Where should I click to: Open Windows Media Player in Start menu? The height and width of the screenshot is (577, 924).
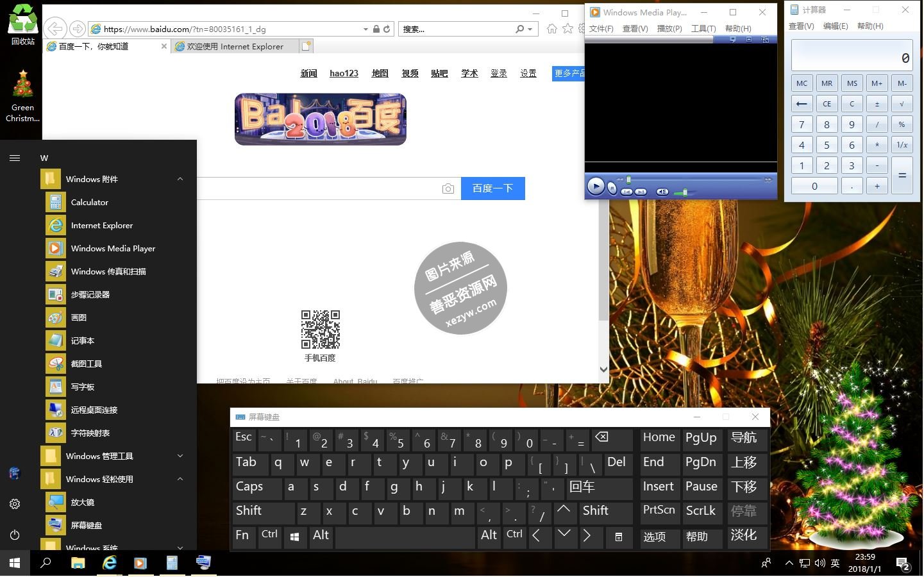point(119,249)
